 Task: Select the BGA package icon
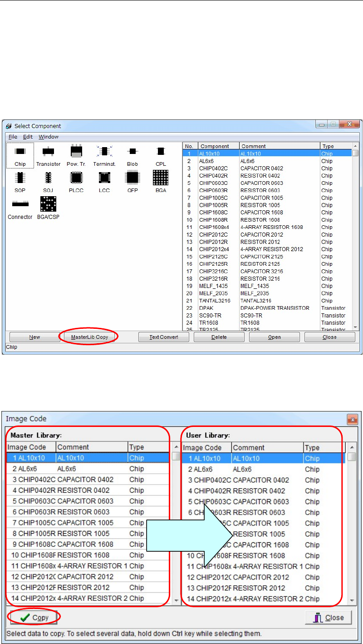click(161, 182)
